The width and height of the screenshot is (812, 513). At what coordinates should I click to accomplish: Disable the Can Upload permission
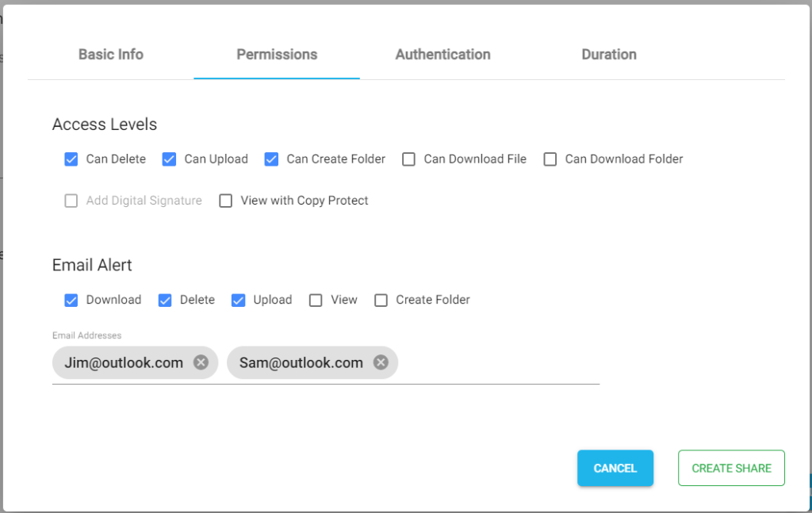coord(169,159)
